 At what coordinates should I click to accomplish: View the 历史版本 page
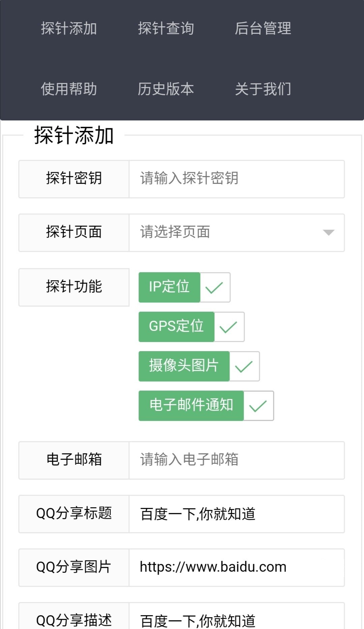coord(166,89)
